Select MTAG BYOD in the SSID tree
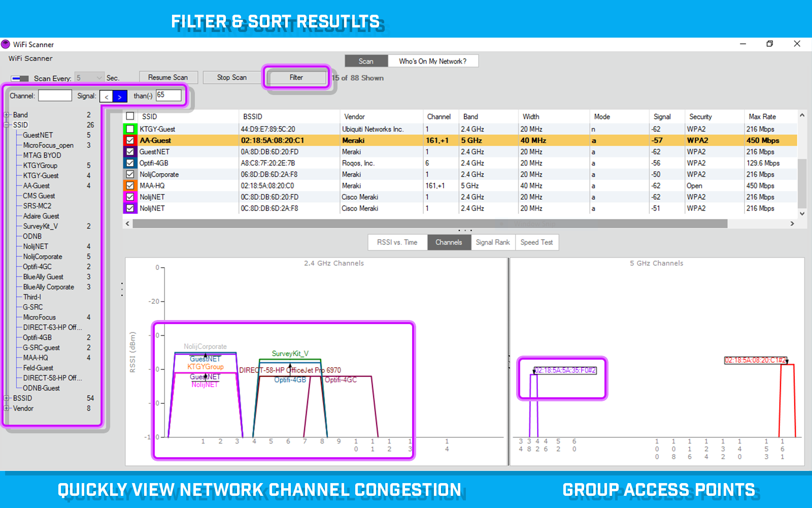Screen dimensions: 812x508 pyautogui.click(x=42, y=155)
